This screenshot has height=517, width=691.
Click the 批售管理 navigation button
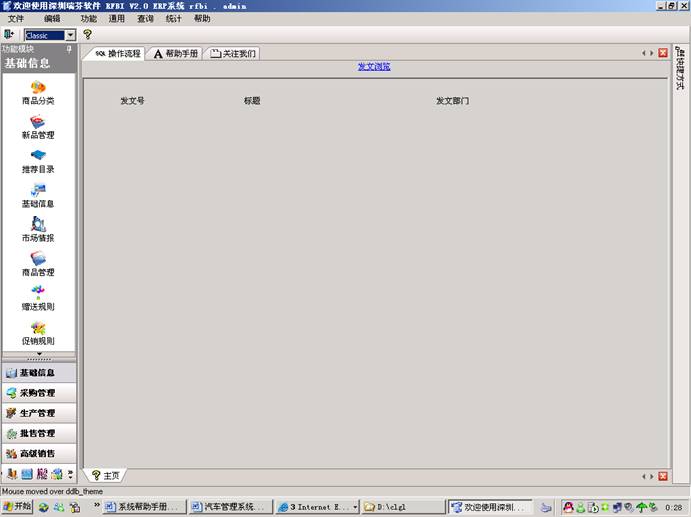[38, 433]
